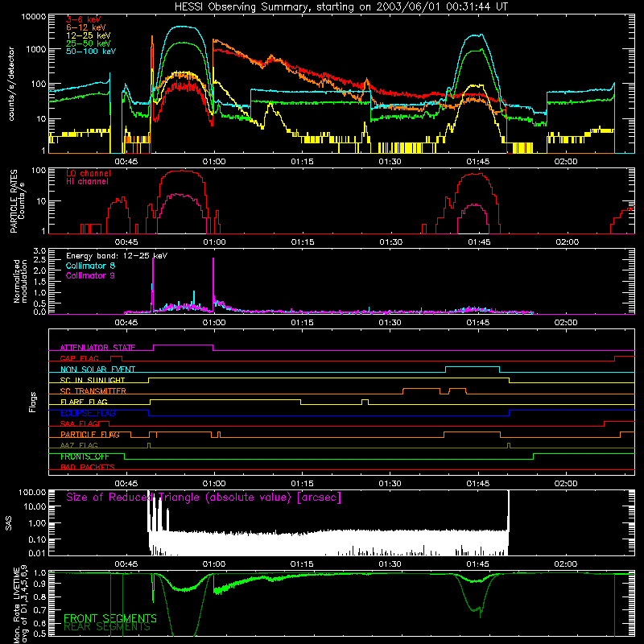Click the 01:00 time label under the counts panel
The image size is (644, 644).
coord(214,162)
